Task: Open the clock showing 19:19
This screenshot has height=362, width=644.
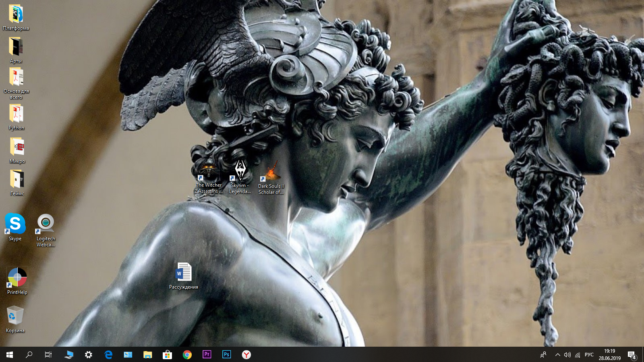Action: pyautogui.click(x=609, y=355)
